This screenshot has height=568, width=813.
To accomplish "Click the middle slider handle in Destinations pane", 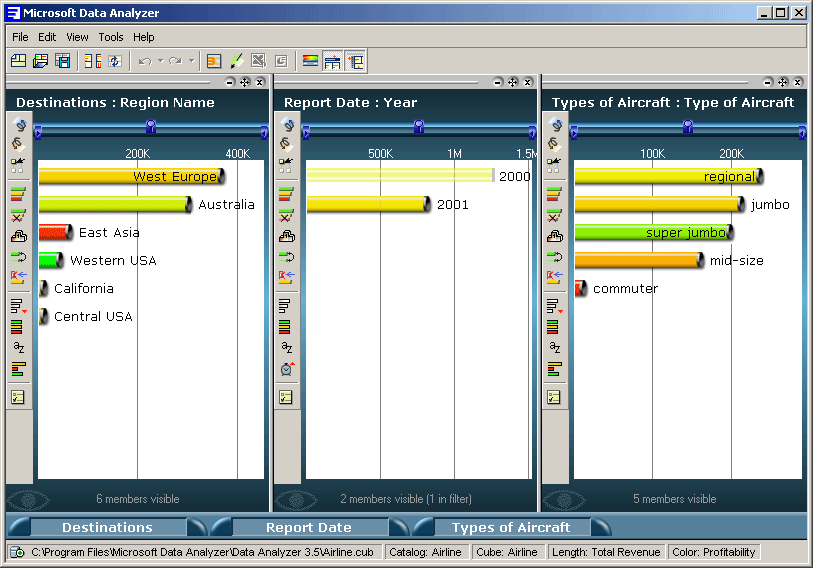I will (151, 126).
